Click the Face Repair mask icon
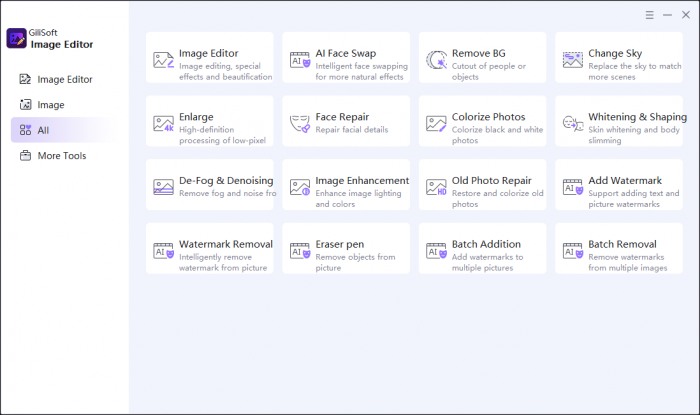This screenshot has width=700, height=415. pos(300,124)
